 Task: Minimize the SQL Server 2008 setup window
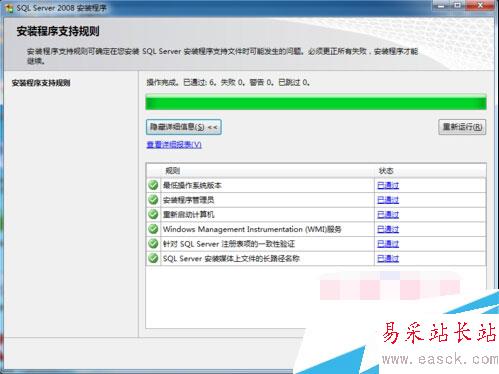[441, 5]
